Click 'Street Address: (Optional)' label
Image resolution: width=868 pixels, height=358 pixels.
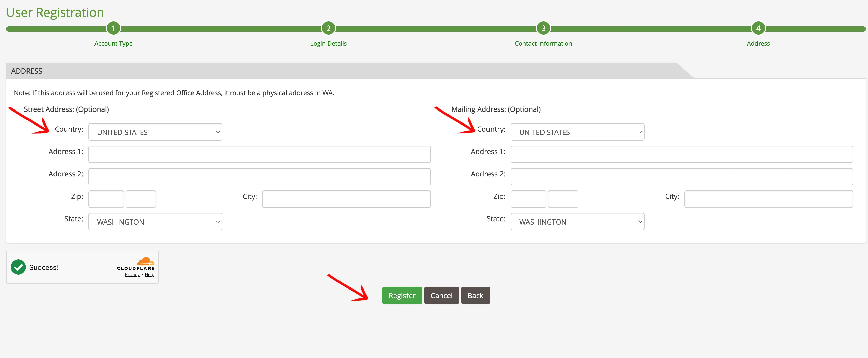(66, 109)
